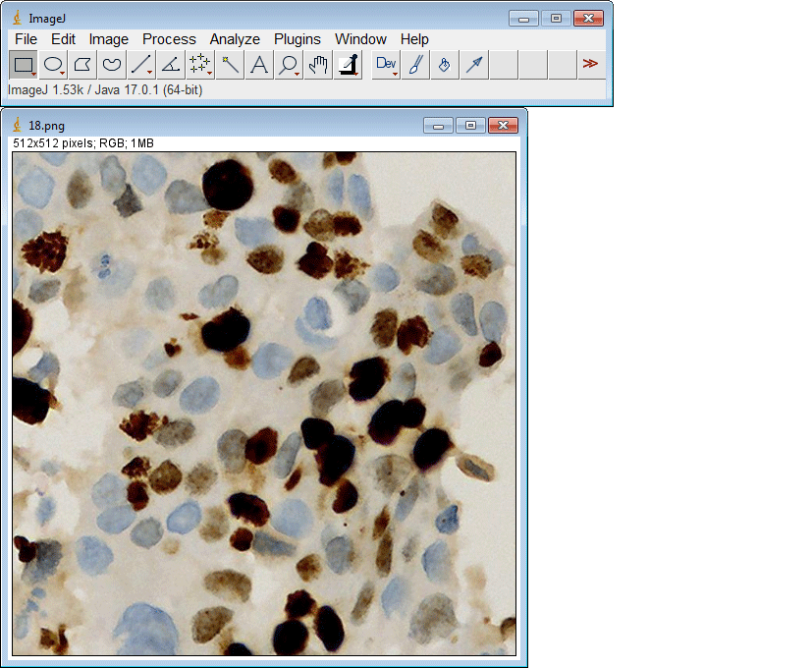Select the Hand scrolling tool
812x668 pixels.
point(318,64)
